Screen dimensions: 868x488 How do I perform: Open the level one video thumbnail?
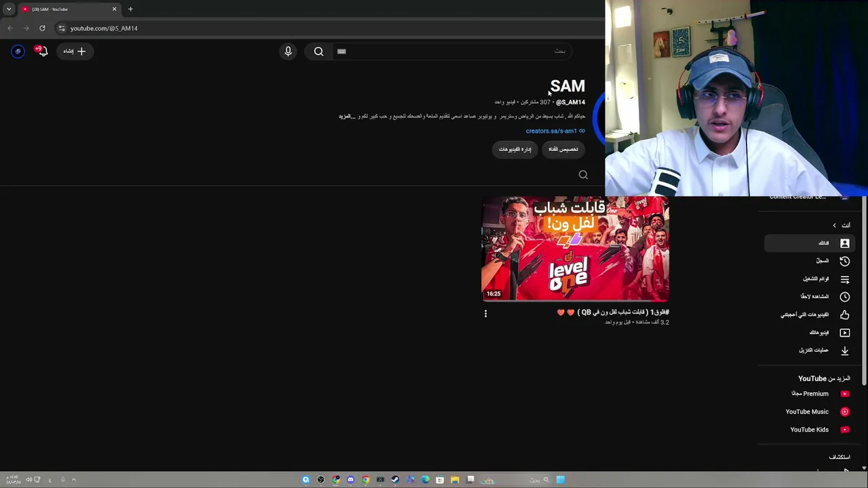575,249
